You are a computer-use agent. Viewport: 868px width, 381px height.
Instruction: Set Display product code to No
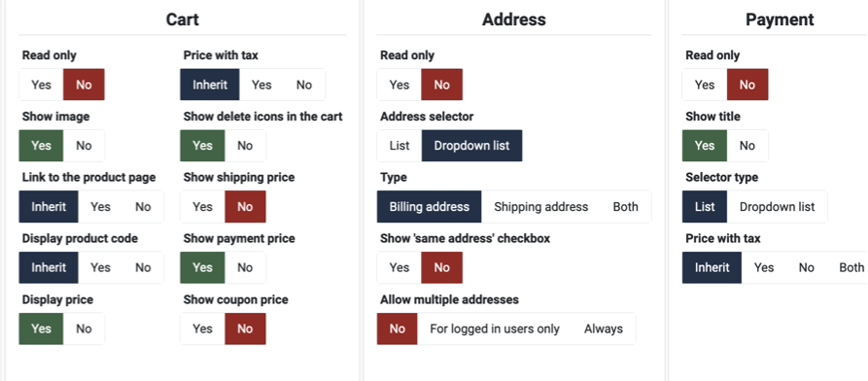[x=143, y=267]
